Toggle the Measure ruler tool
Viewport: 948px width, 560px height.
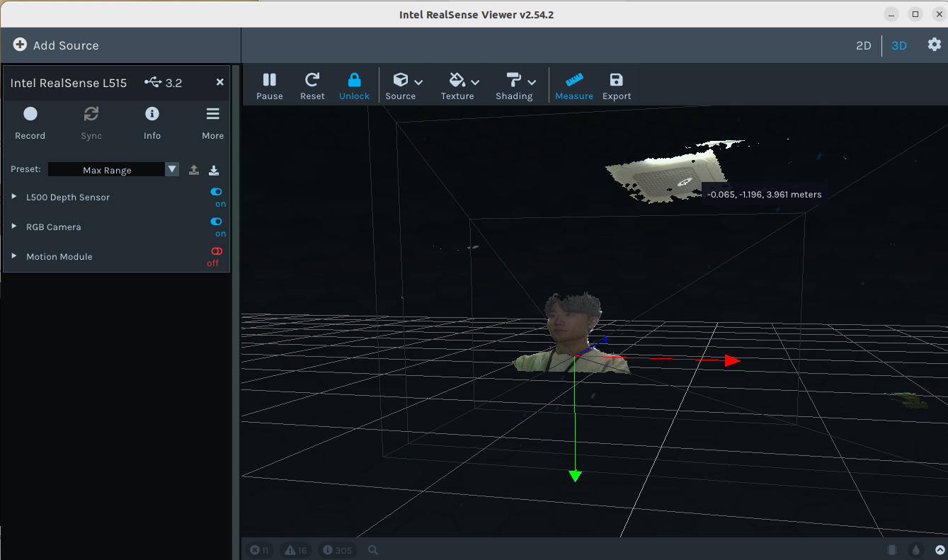(x=574, y=86)
